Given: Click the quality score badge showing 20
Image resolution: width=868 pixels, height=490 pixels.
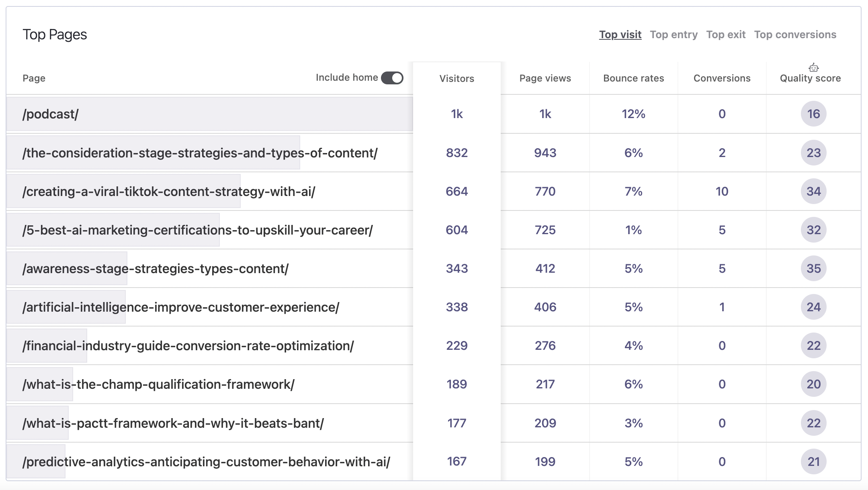Looking at the screenshot, I should [814, 384].
